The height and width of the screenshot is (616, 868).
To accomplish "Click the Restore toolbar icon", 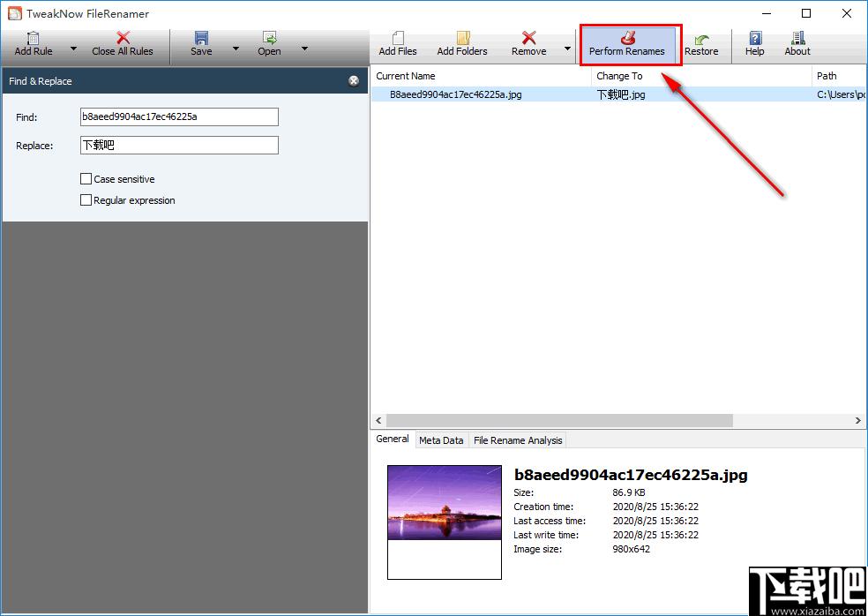I will click(x=701, y=38).
